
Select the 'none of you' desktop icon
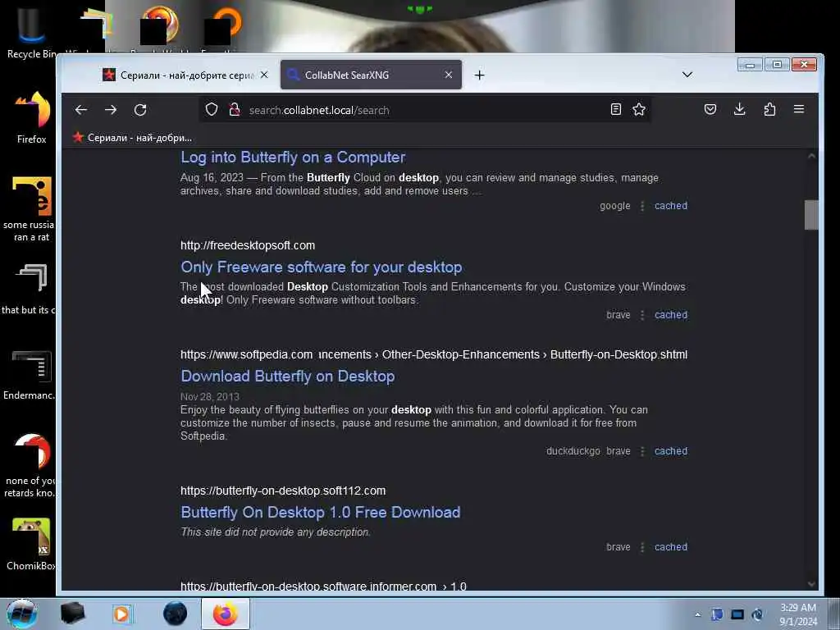tap(30, 465)
